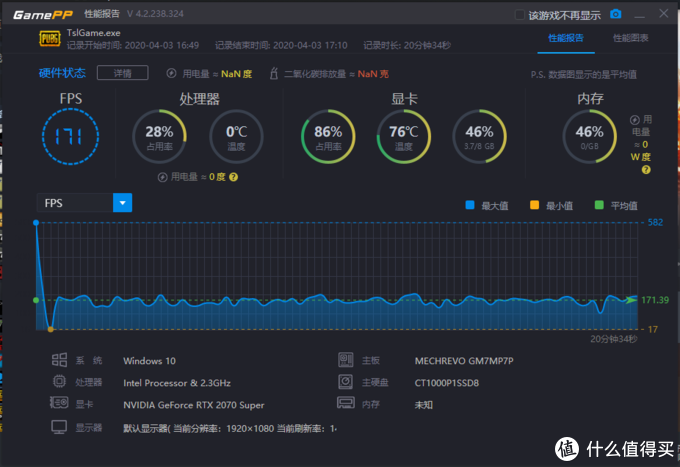The width and height of the screenshot is (680, 467).
Task: Click the Windows system icon beside 系统
Action: click(59, 360)
